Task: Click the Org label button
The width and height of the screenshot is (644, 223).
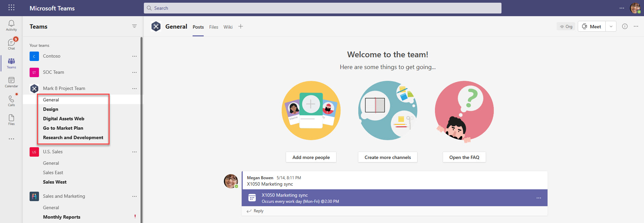Action: click(566, 27)
